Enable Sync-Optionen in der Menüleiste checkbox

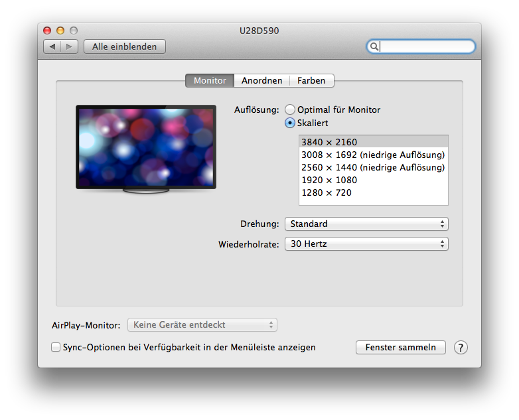(56, 347)
